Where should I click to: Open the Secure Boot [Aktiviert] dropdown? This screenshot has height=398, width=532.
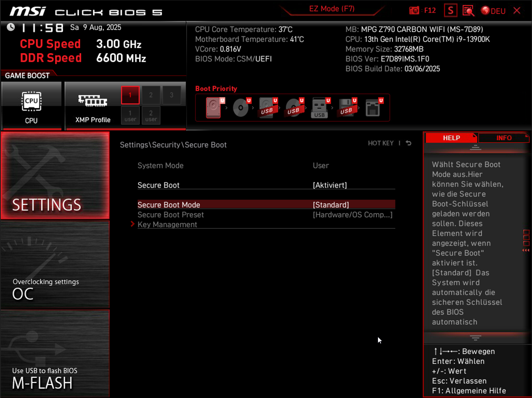pos(330,185)
